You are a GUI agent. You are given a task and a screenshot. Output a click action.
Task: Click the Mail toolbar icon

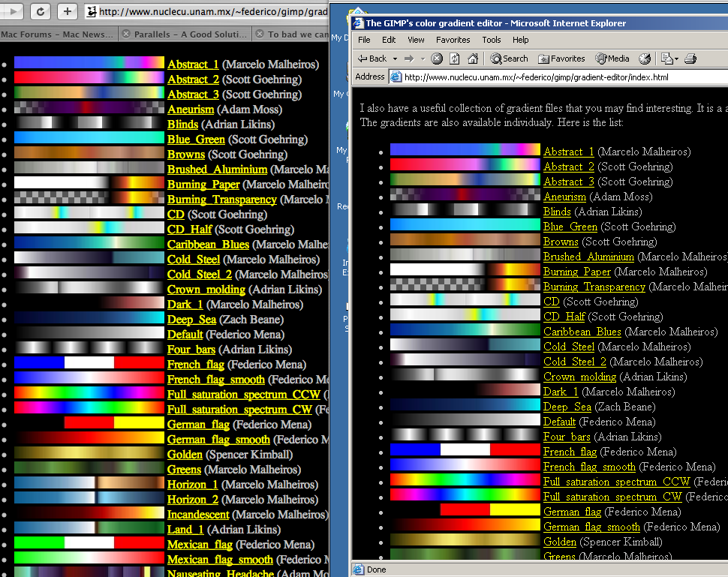click(x=666, y=59)
